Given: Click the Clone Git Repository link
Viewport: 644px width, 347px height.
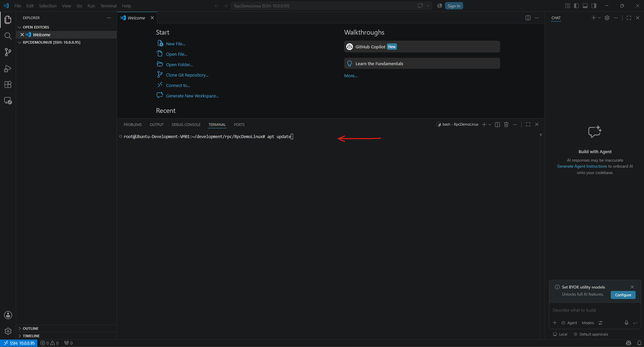Looking at the screenshot, I should click(187, 75).
